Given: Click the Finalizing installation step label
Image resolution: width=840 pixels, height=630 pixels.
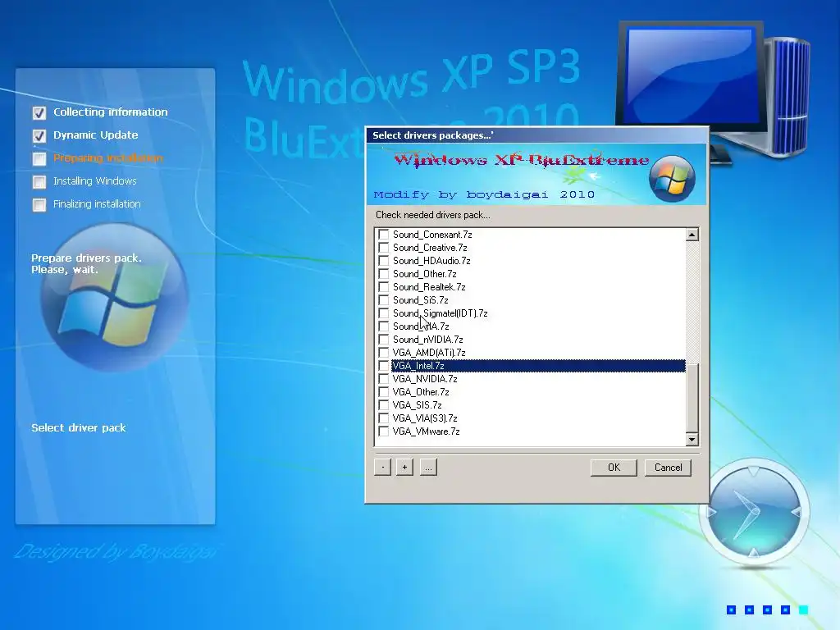Looking at the screenshot, I should click(x=97, y=204).
